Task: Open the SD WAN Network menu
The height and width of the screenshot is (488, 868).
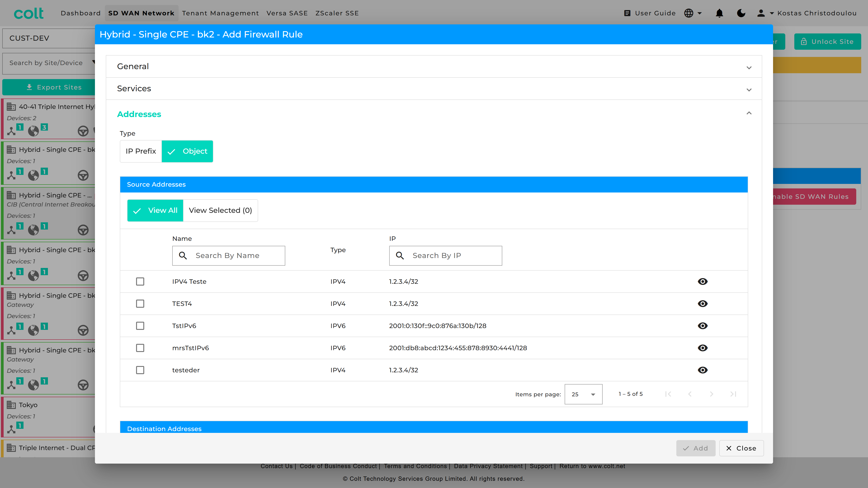Action: point(141,13)
